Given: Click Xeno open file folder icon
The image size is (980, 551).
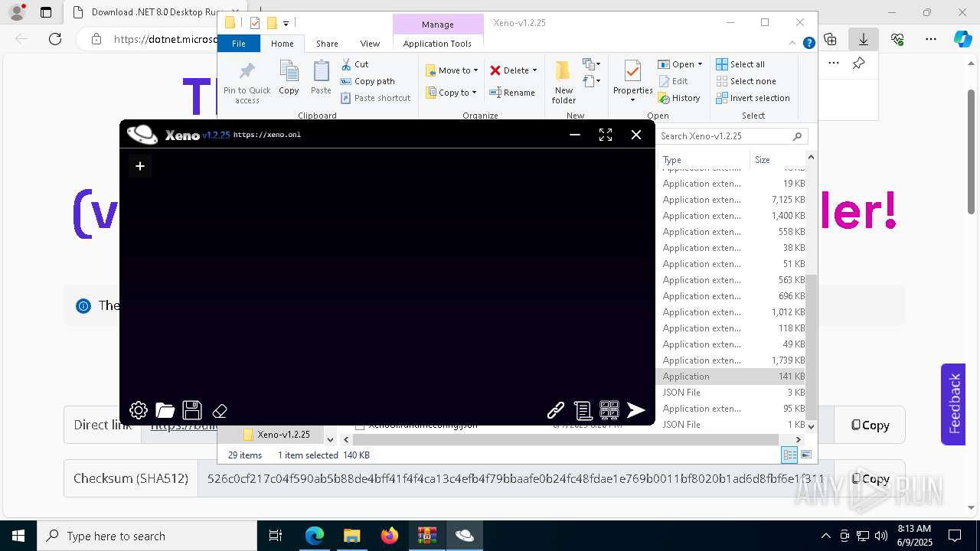Looking at the screenshot, I should pyautogui.click(x=165, y=410).
